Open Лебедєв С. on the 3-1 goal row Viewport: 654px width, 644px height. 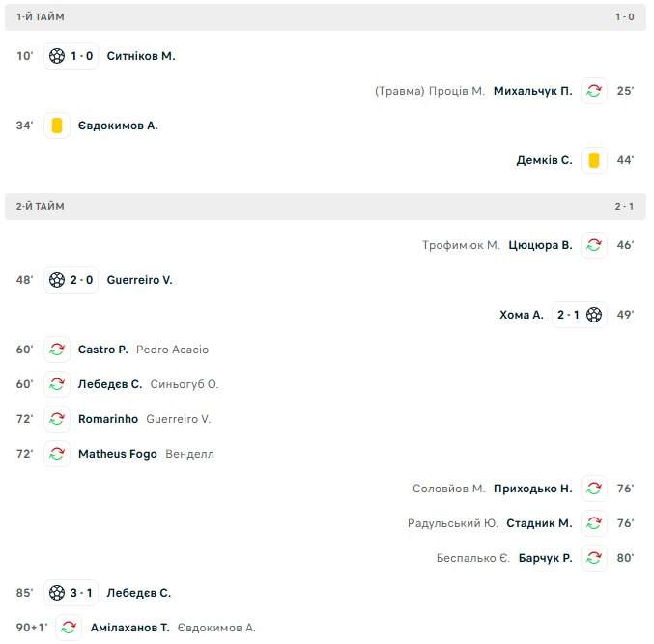(x=139, y=593)
